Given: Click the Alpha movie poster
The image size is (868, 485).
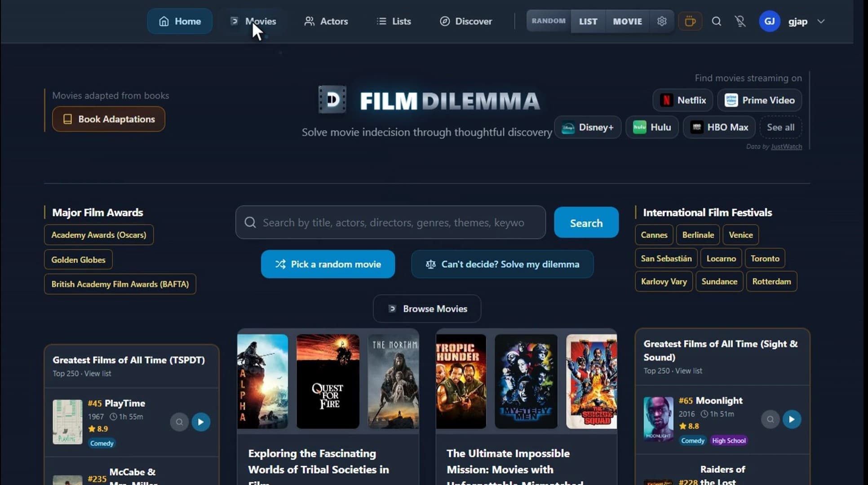Looking at the screenshot, I should [262, 381].
